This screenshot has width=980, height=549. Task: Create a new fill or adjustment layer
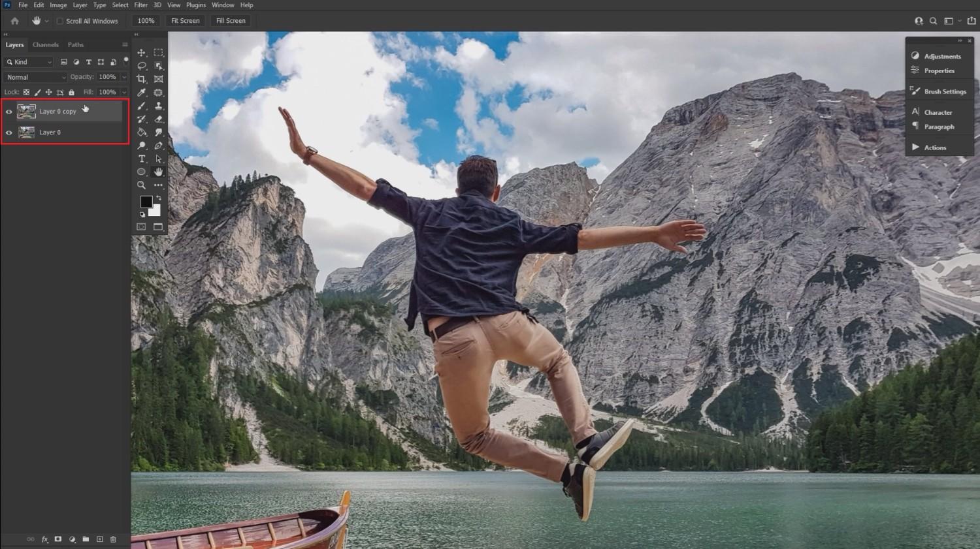point(72,539)
